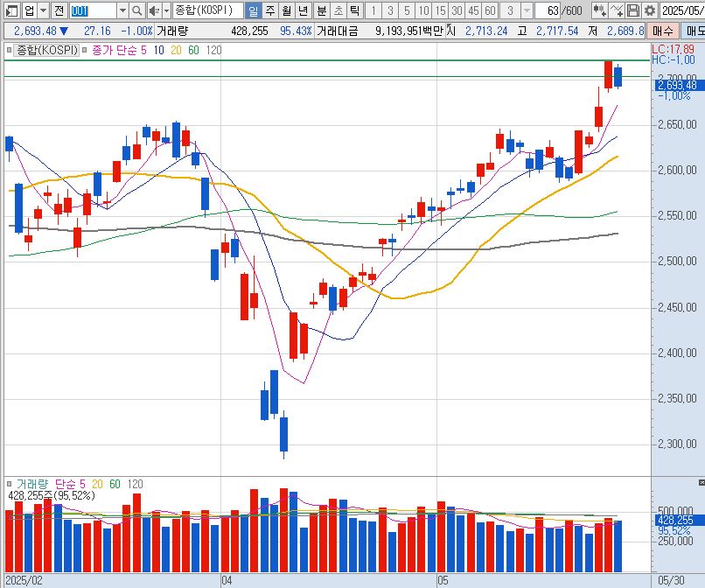The height and width of the screenshot is (588, 705).
Task: Click the 거래대금 label
Action: 338,31
